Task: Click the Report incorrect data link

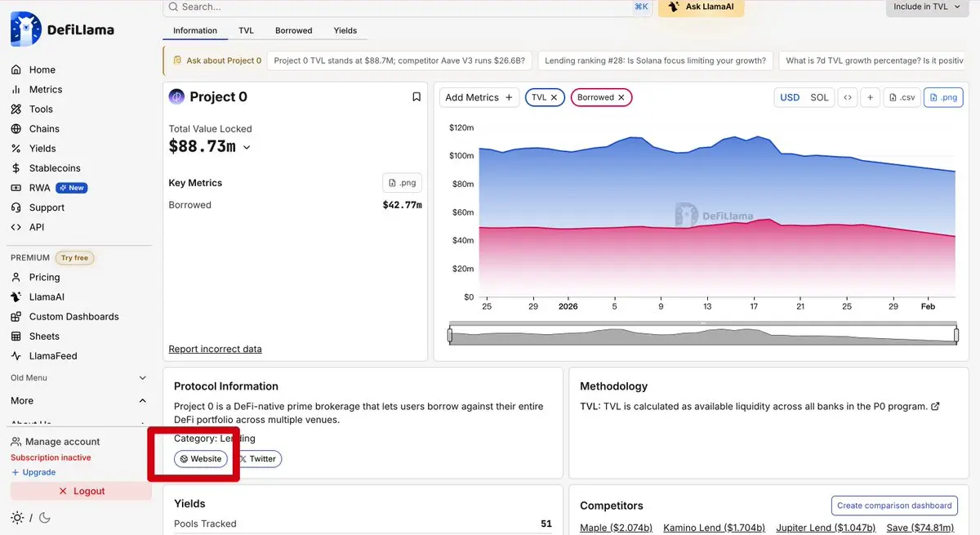Action: [215, 349]
